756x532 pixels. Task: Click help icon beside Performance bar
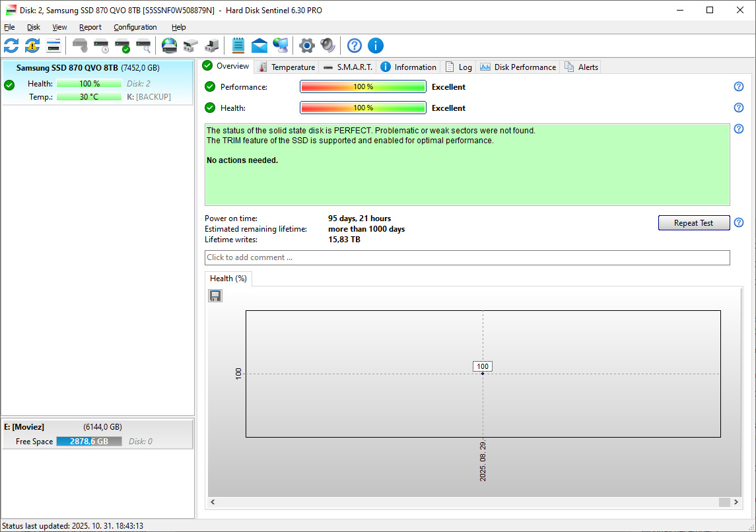739,86
